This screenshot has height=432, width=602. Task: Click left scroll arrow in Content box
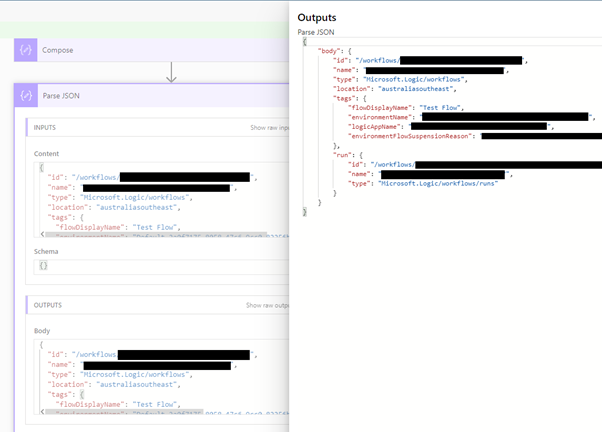(42, 234)
